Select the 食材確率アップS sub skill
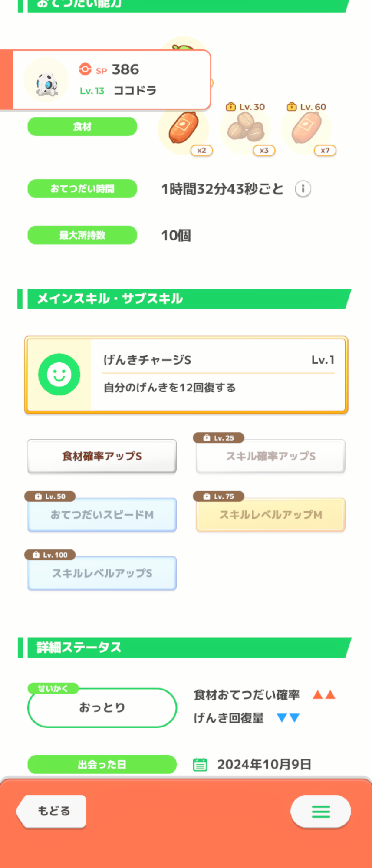This screenshot has width=372, height=868. pyautogui.click(x=102, y=456)
